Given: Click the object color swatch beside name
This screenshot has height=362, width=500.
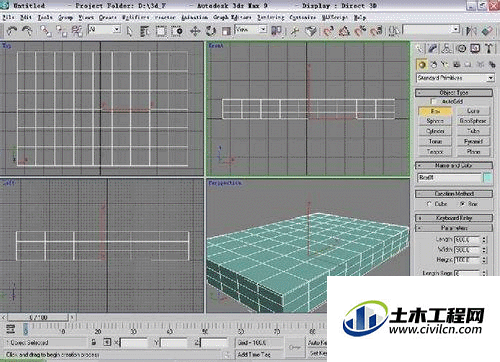Looking at the screenshot, I should [x=488, y=178].
